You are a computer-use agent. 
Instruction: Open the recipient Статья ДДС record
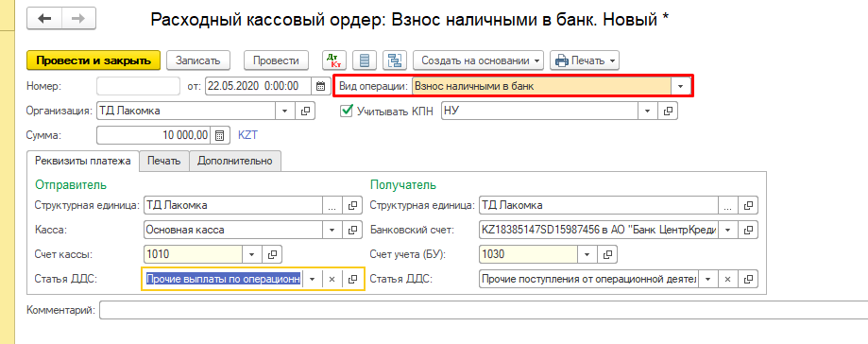pos(748,279)
